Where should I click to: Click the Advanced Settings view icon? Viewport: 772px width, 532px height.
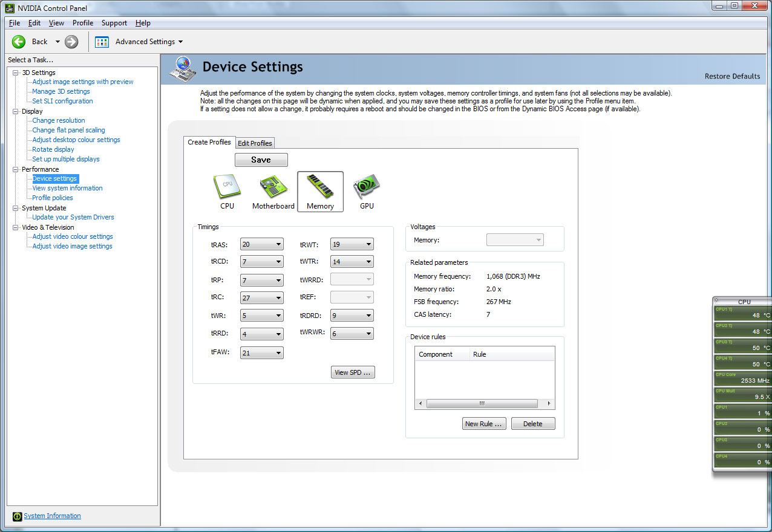click(102, 42)
